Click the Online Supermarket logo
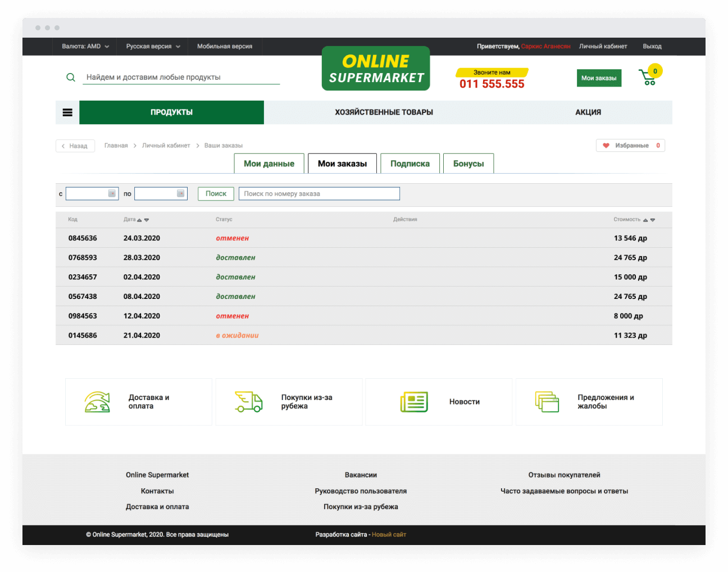728x572 pixels. click(x=376, y=69)
